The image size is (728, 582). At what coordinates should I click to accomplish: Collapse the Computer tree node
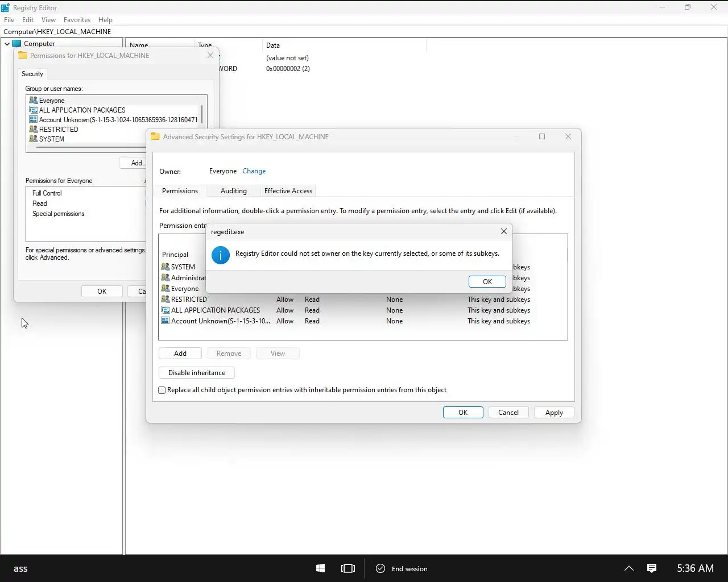[7, 44]
